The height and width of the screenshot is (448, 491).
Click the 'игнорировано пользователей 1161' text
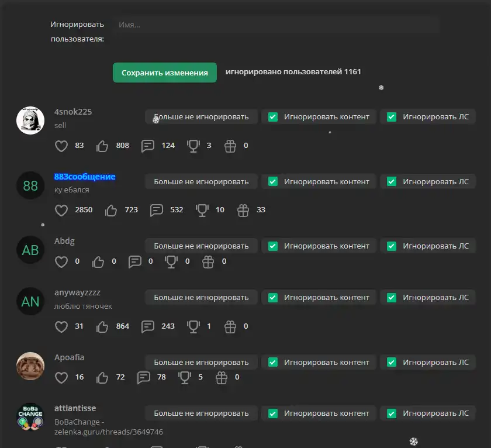pos(293,72)
